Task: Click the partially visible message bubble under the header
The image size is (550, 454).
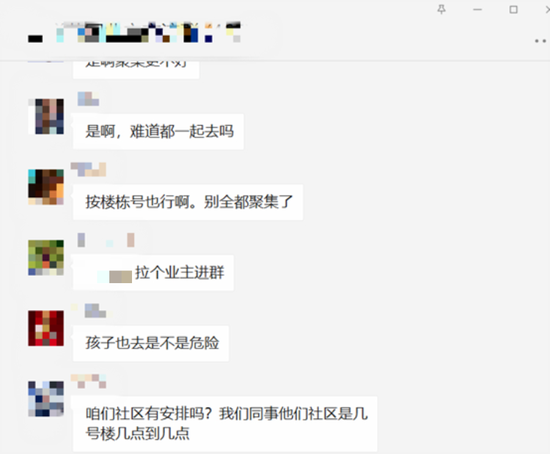Action: [136, 69]
